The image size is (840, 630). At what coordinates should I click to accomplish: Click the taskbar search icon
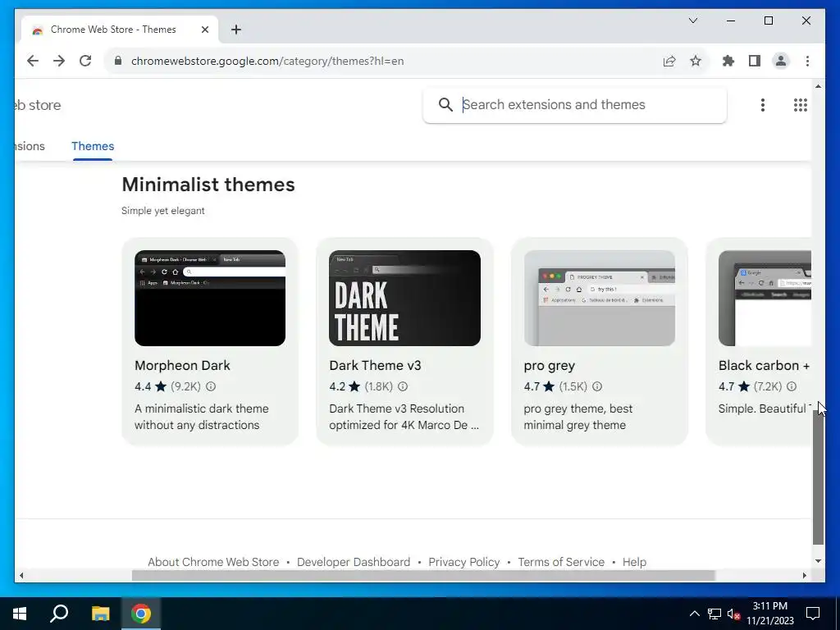click(x=59, y=614)
